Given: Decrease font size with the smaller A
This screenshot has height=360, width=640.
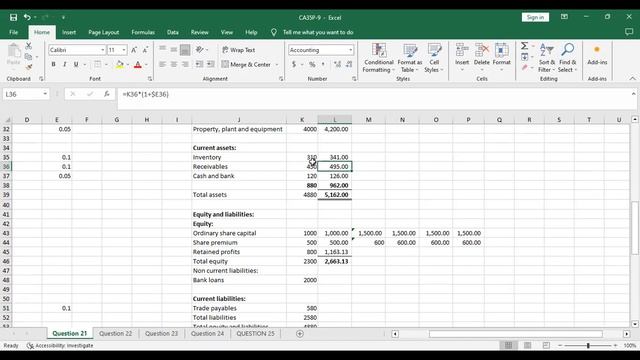Looking at the screenshot, I should 145,50.
